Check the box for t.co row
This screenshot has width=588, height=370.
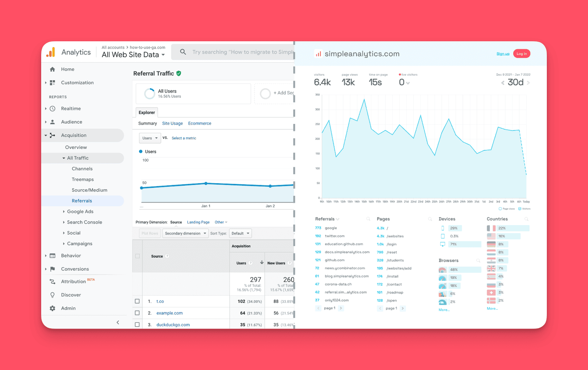(137, 301)
